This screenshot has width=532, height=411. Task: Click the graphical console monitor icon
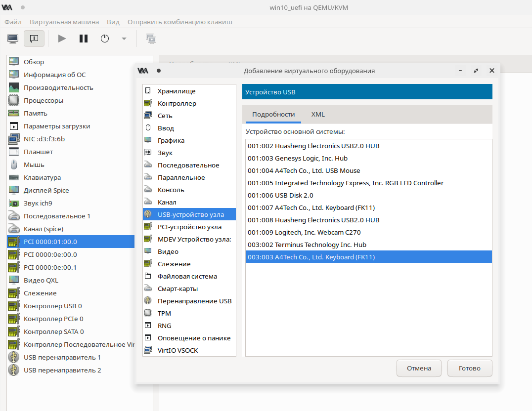[x=13, y=39]
